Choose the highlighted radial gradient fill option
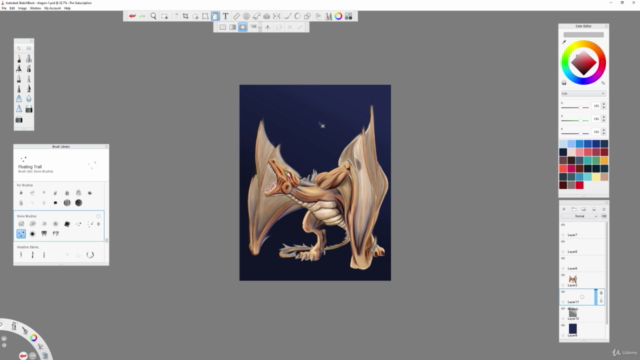This screenshot has height=360, width=640. [x=243, y=27]
